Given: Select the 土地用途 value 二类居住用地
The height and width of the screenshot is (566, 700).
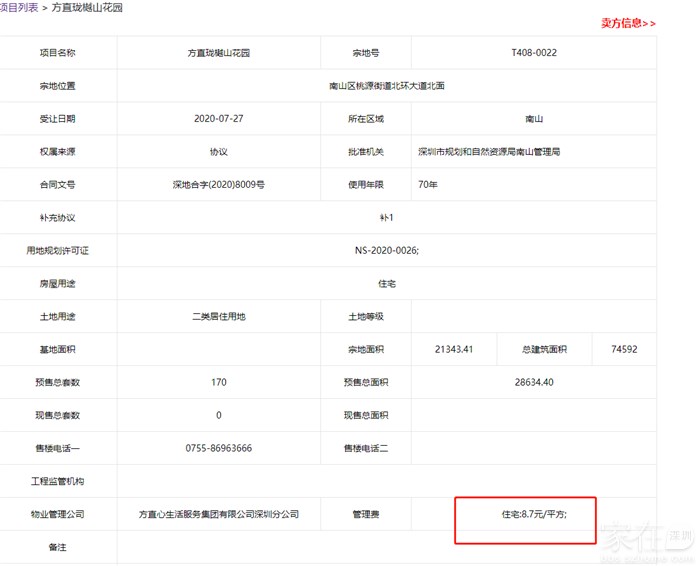Looking at the screenshot, I should point(219,317).
